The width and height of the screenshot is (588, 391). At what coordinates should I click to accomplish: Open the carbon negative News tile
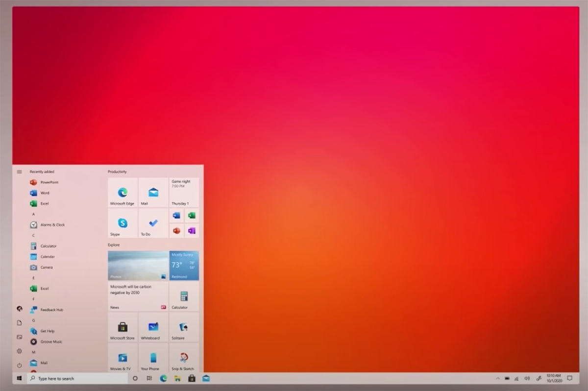coord(138,296)
